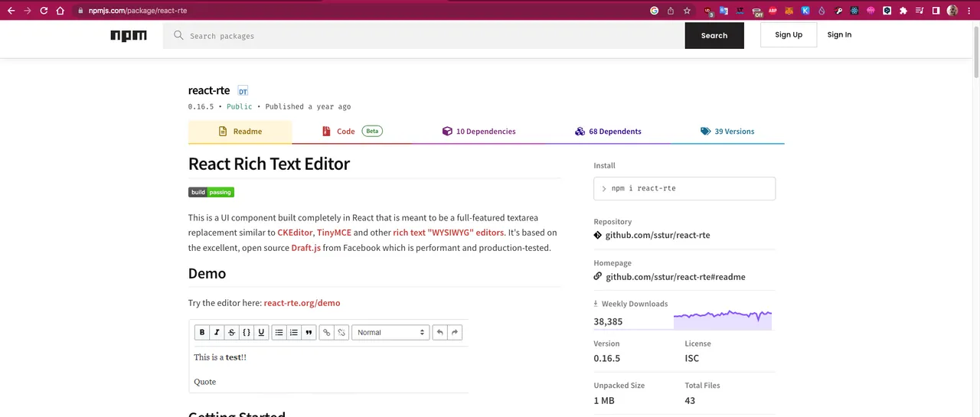The image size is (980, 417).
Task: Toggle the browser side panel icon
Action: [x=936, y=11]
